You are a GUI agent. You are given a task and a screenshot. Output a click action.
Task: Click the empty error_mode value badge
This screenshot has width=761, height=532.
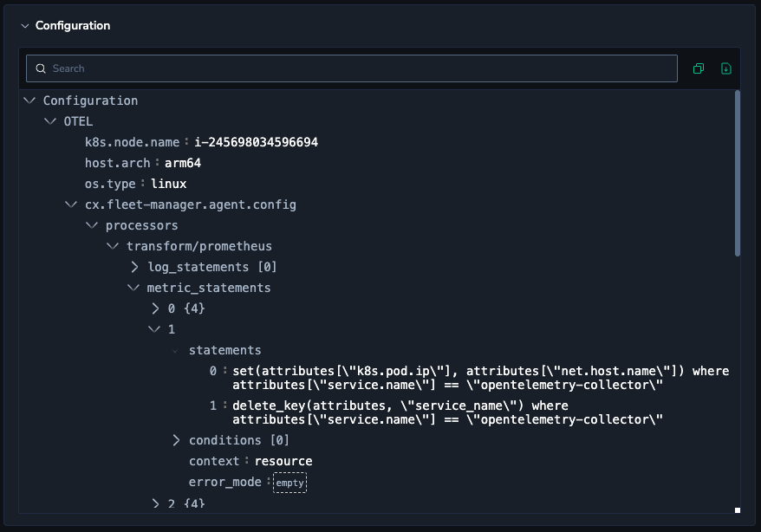point(289,483)
